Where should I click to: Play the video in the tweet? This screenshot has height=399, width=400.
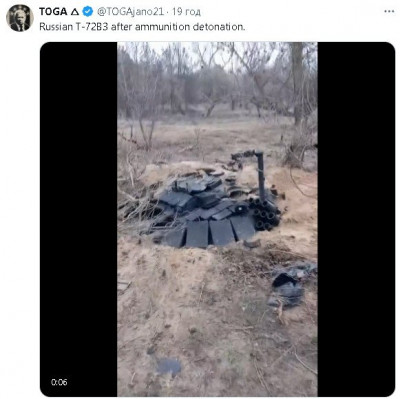tap(217, 219)
